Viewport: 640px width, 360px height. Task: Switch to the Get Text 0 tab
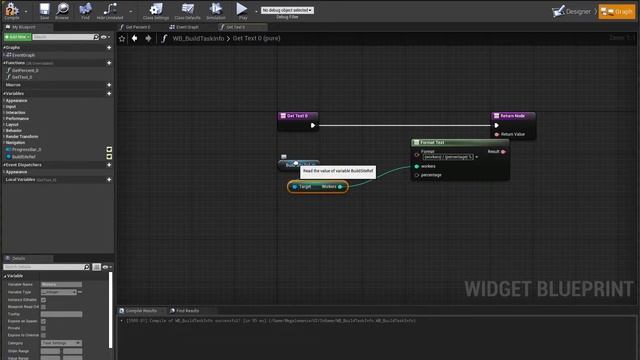click(236, 27)
